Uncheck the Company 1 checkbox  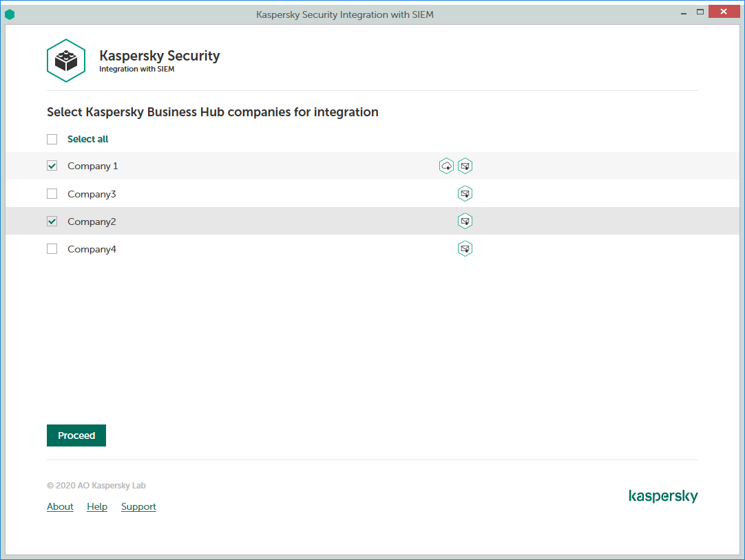click(x=52, y=166)
